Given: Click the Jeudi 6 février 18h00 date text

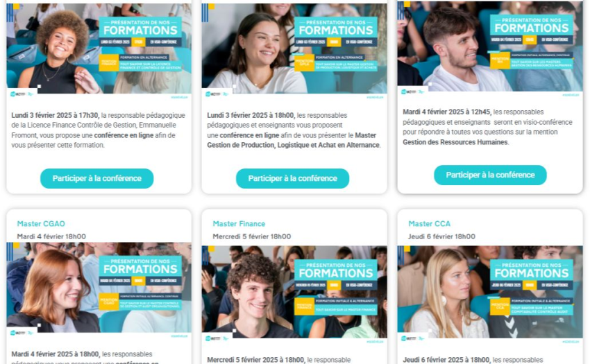Looking at the screenshot, I should coord(441,236).
